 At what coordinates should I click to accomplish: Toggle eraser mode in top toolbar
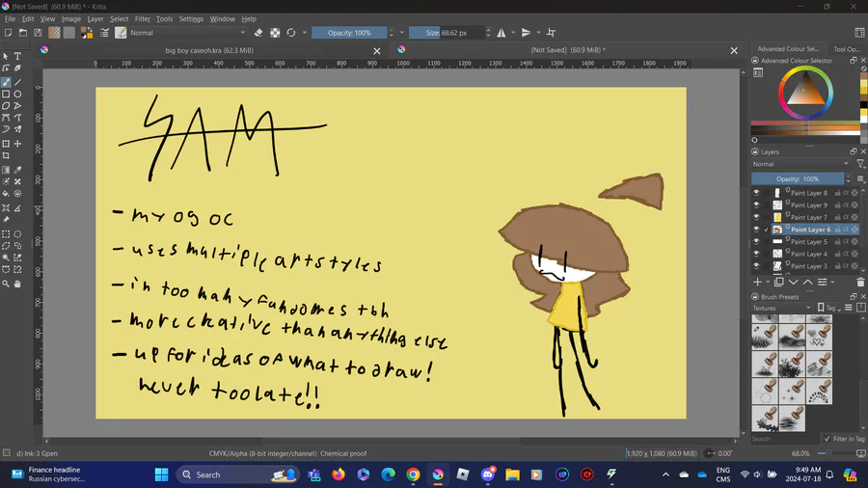coord(258,33)
